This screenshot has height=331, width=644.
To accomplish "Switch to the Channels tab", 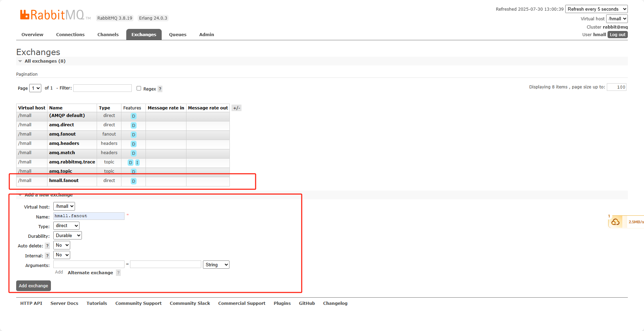I will (x=108, y=34).
